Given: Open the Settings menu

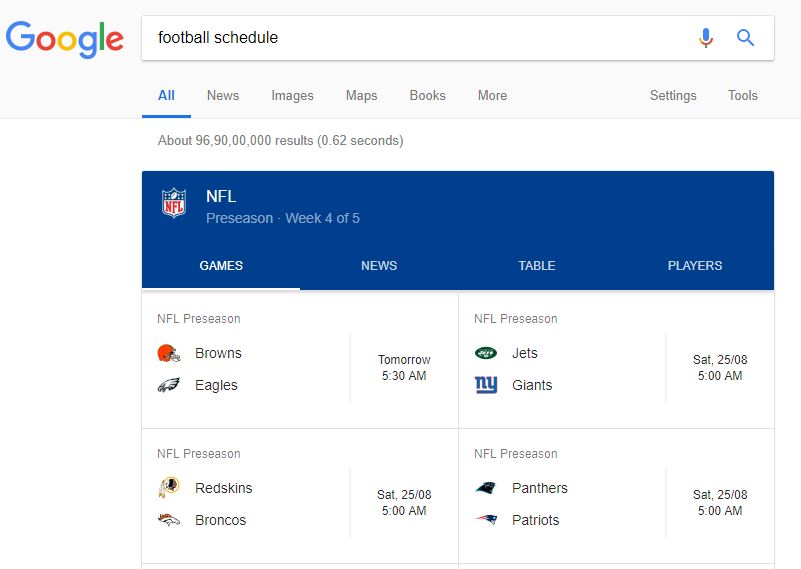Looking at the screenshot, I should pyautogui.click(x=673, y=96).
